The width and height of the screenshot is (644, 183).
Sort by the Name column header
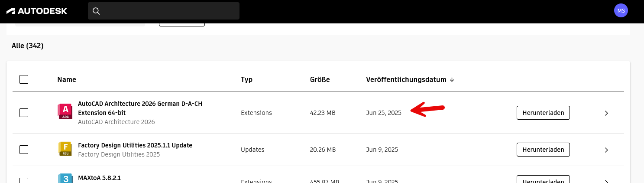pos(67,80)
